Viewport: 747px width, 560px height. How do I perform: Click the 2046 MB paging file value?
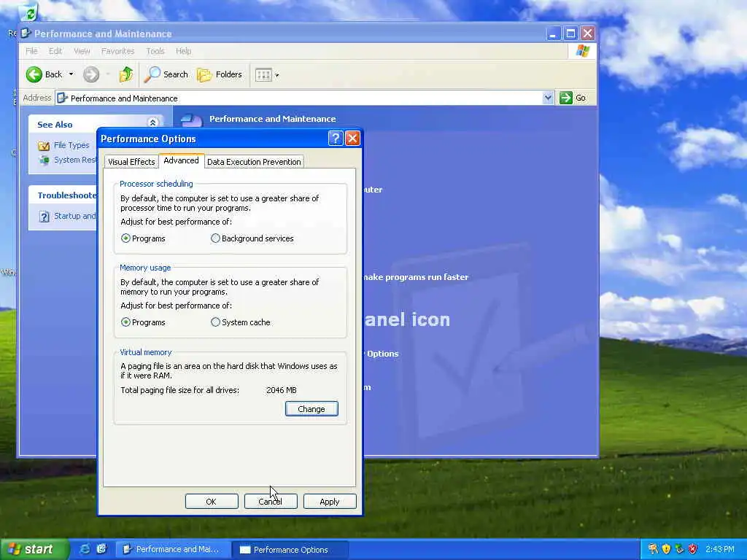tap(281, 390)
